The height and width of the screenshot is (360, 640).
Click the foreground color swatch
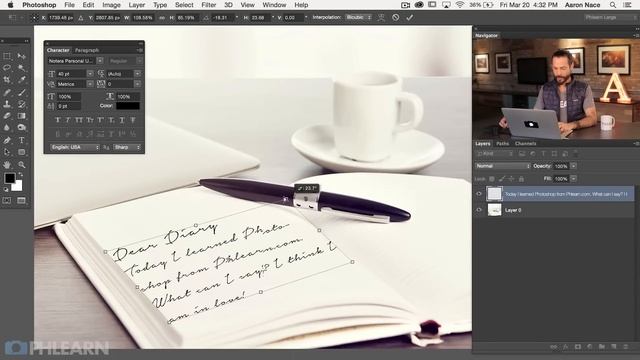click(x=10, y=178)
